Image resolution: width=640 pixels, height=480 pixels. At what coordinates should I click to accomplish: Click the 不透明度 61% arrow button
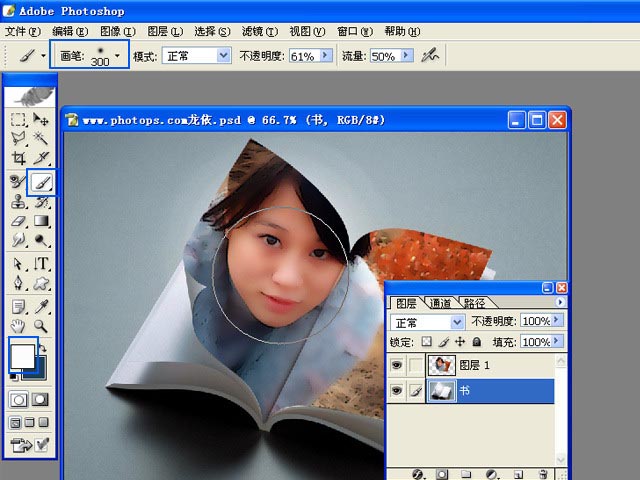[x=325, y=56]
